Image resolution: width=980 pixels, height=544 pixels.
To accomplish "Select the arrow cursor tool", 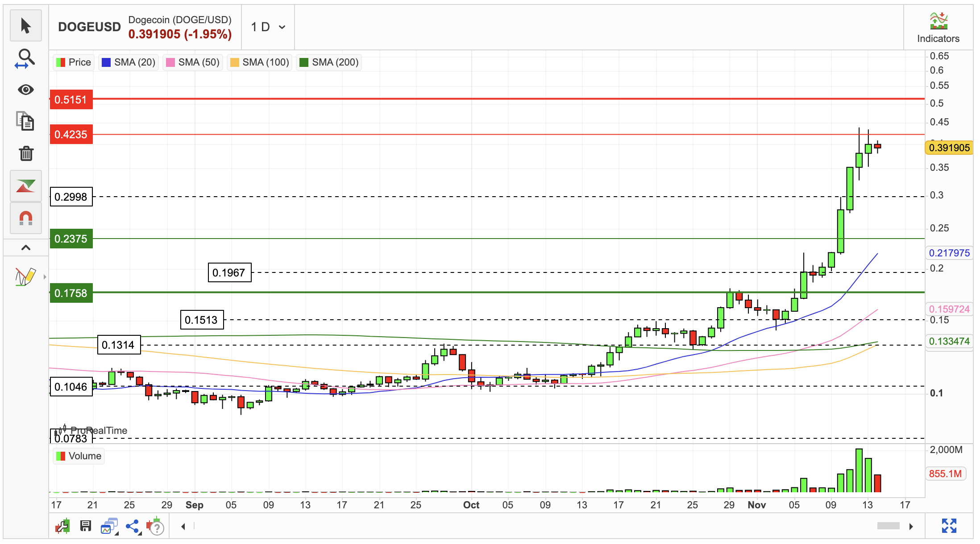I will tap(26, 25).
